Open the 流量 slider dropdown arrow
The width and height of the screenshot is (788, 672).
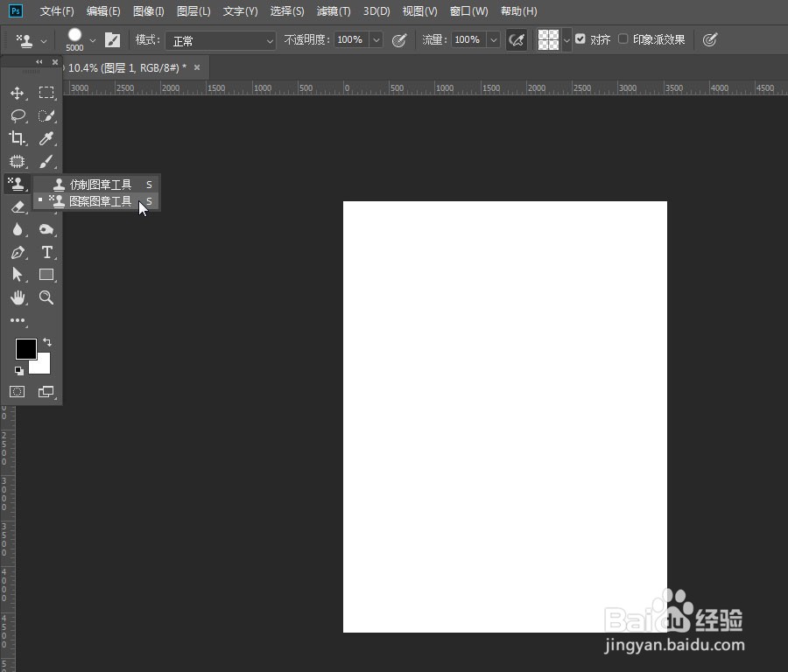494,39
